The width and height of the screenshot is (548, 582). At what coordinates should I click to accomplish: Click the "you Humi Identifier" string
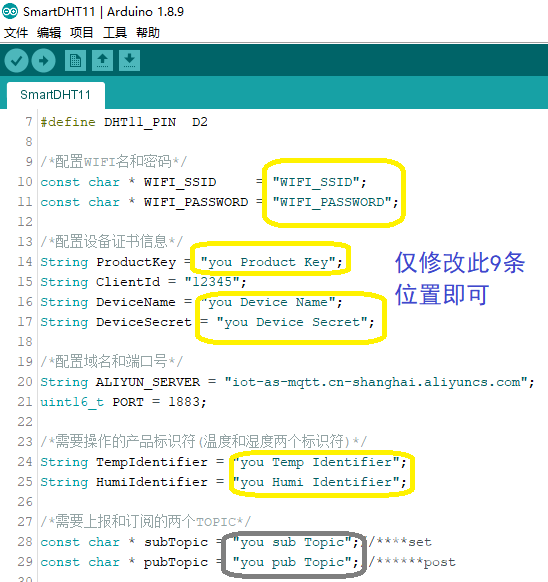(316, 483)
